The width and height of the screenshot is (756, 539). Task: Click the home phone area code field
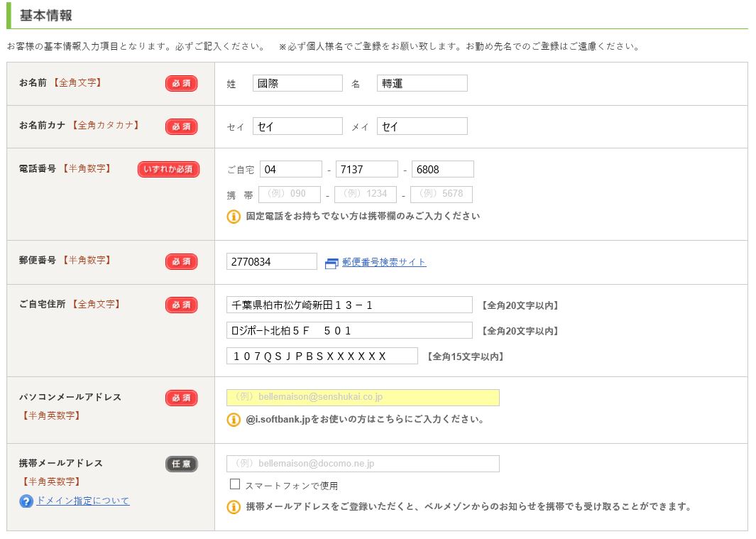(x=290, y=170)
